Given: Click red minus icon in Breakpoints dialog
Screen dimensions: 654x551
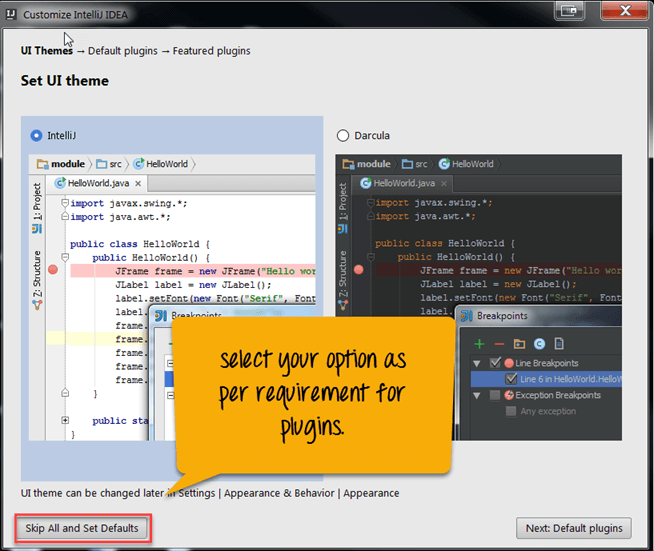Looking at the screenshot, I should [500, 343].
